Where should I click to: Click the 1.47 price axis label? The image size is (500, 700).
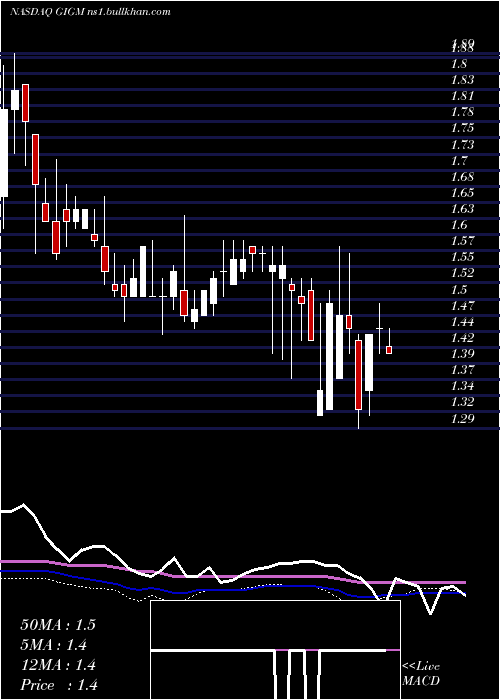coord(462,306)
